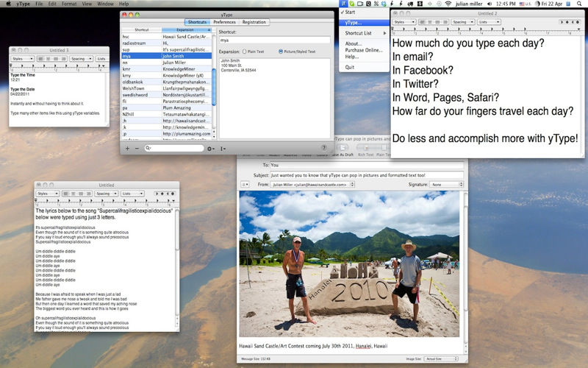Click the remove shortcut minus button

[137, 149]
